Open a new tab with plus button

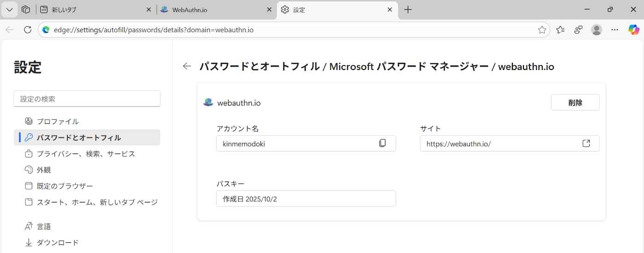click(x=408, y=10)
